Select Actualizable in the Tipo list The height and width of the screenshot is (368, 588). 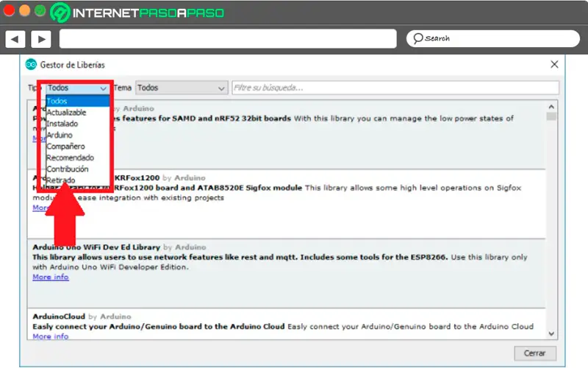click(x=78, y=113)
